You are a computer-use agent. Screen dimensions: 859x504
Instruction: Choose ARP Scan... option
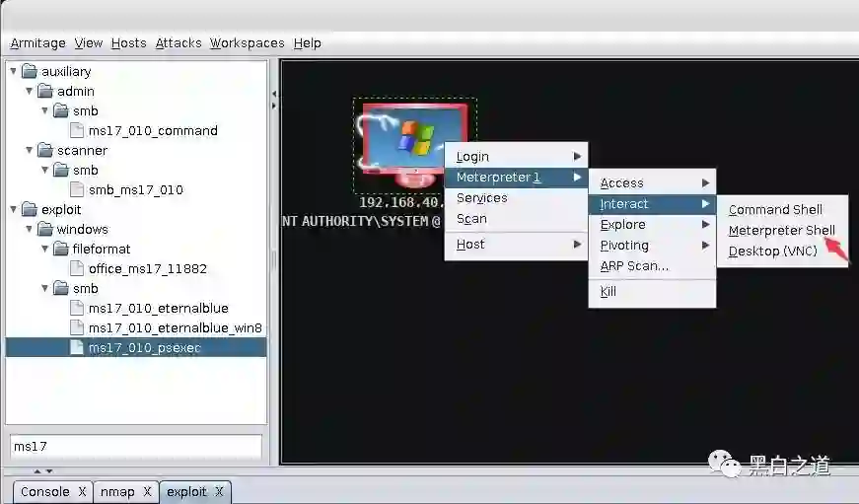tap(652, 266)
